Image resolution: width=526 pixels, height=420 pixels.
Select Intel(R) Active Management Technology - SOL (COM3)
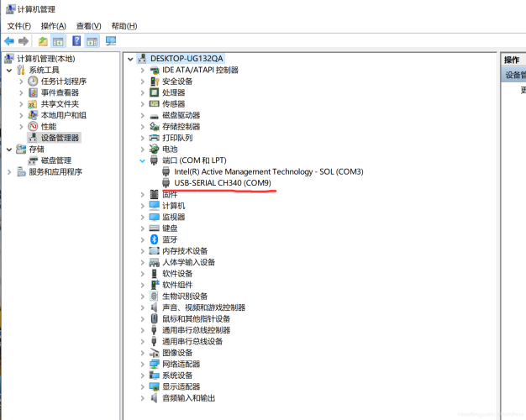268,171
